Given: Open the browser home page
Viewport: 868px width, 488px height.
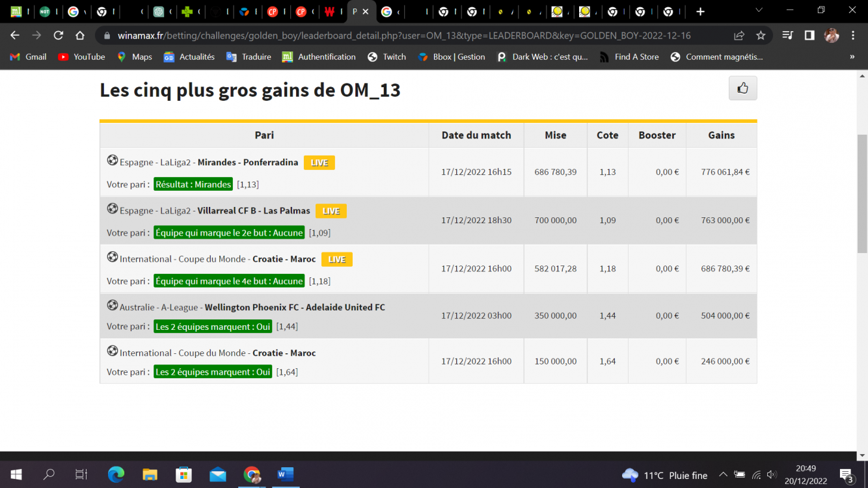Looking at the screenshot, I should click(80, 35).
